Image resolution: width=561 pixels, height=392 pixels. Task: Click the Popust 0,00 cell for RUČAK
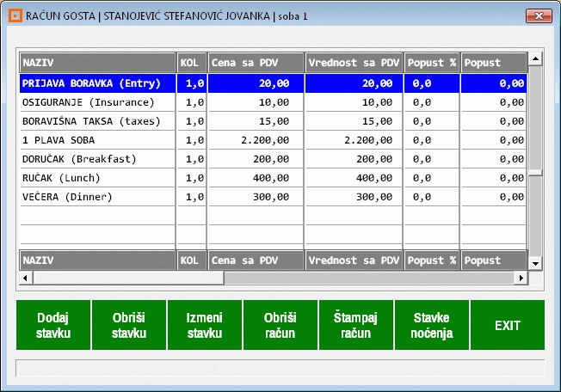coord(494,178)
